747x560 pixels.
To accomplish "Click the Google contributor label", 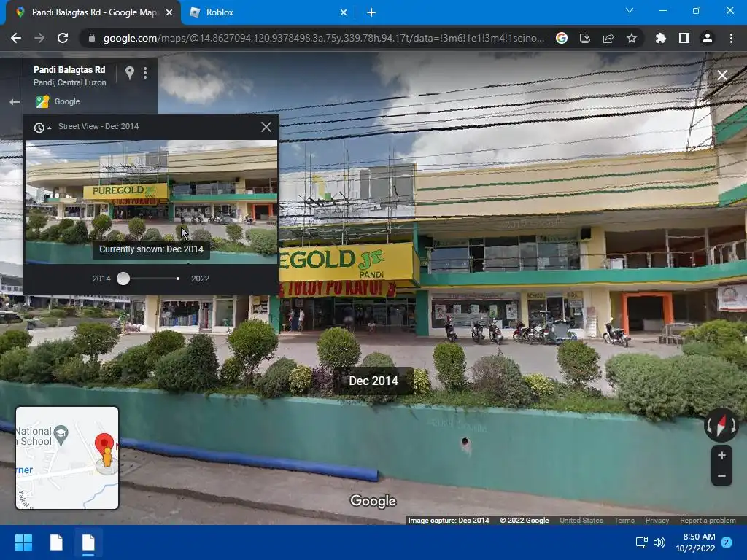I will point(66,101).
